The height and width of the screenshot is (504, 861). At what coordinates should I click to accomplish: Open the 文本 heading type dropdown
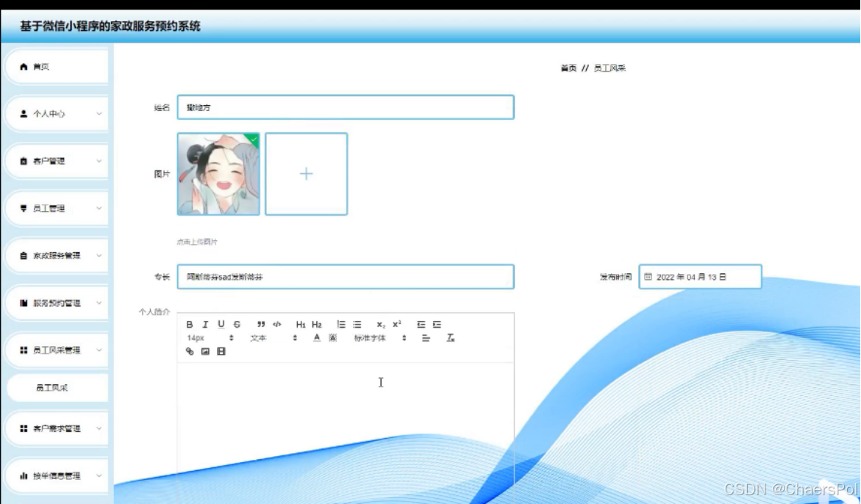coord(274,338)
